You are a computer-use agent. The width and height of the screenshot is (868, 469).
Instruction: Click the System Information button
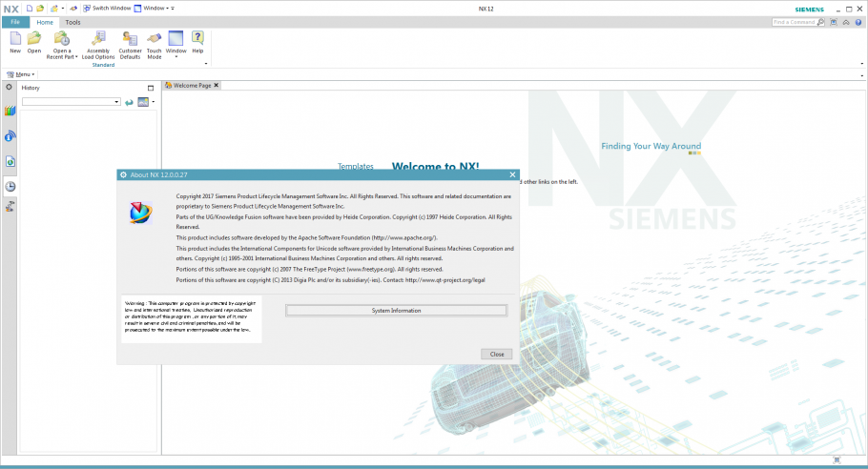tap(396, 311)
